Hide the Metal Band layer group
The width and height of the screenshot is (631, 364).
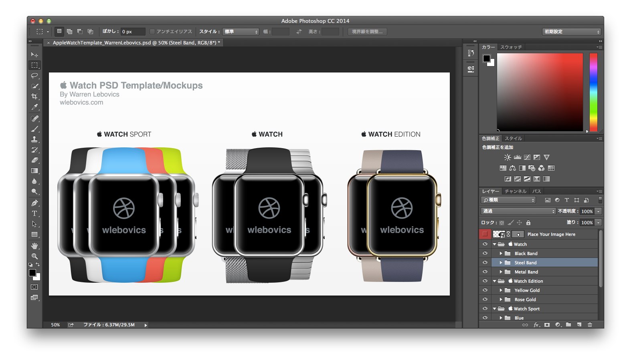pyautogui.click(x=485, y=272)
